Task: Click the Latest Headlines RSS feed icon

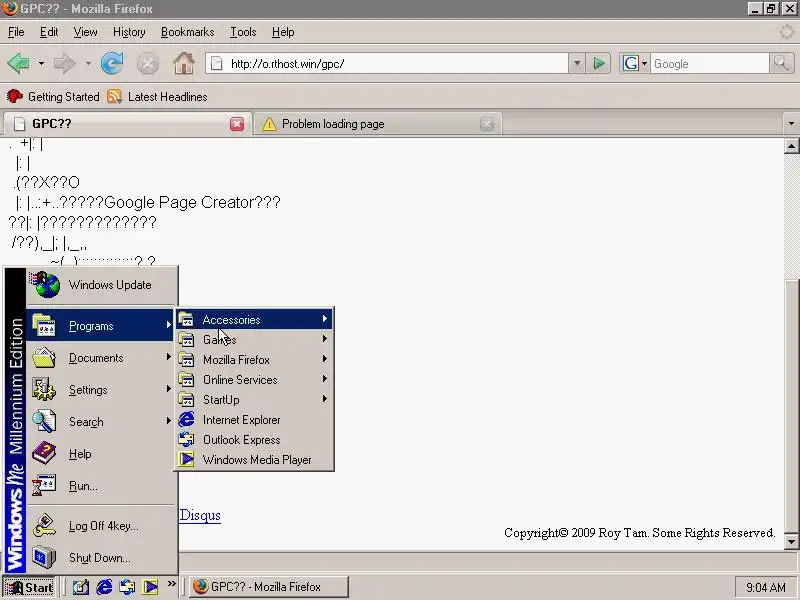Action: coord(114,96)
